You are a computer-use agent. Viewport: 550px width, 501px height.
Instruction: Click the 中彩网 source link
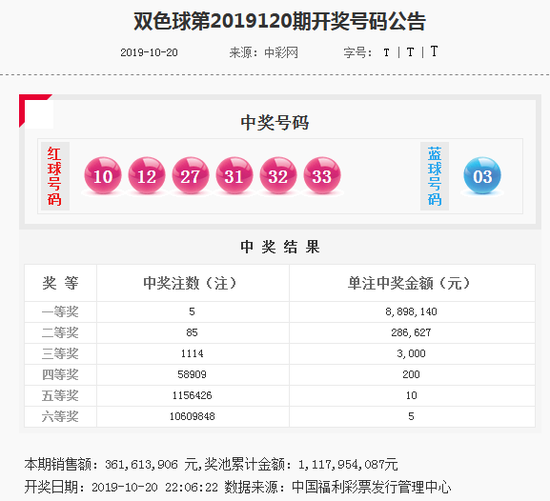(281, 53)
